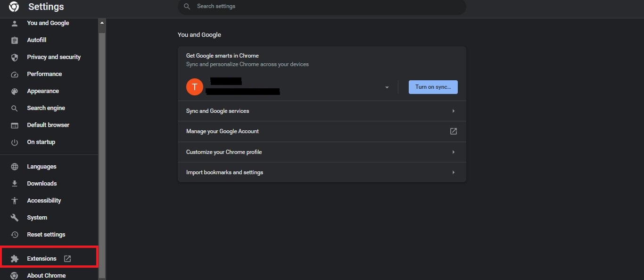Expand Import bookmarks and settings

[x=322, y=172]
